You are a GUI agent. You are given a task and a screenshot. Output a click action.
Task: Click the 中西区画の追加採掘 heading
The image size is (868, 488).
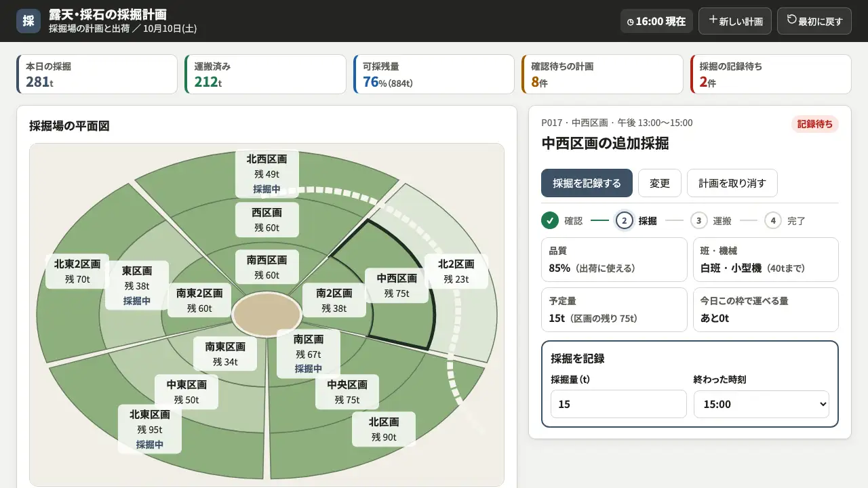(605, 143)
